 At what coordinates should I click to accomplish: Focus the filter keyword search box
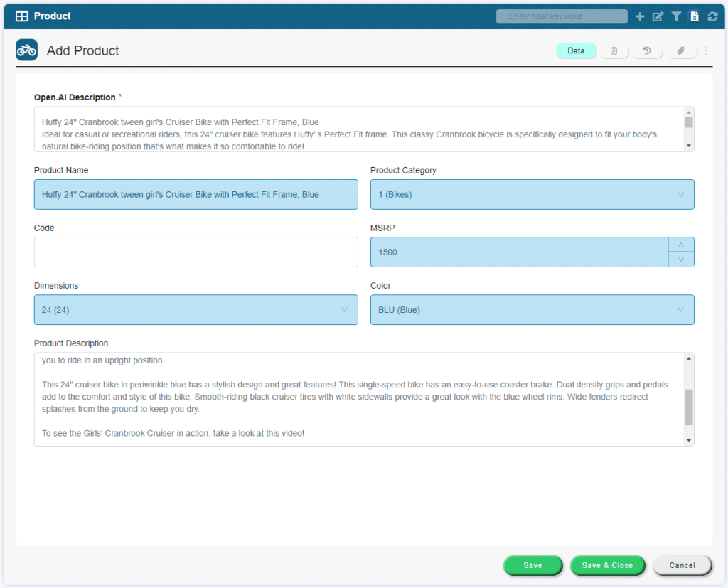click(562, 16)
